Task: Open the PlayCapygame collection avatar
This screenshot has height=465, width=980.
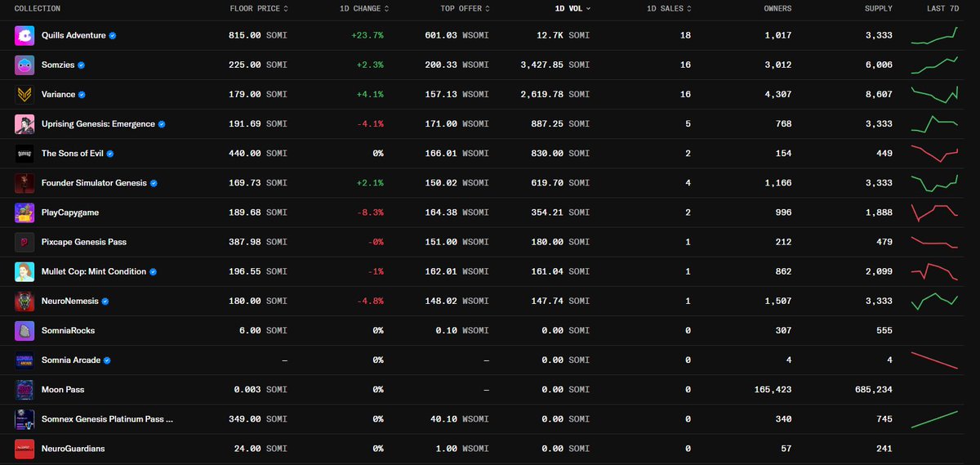Action: 24,212
